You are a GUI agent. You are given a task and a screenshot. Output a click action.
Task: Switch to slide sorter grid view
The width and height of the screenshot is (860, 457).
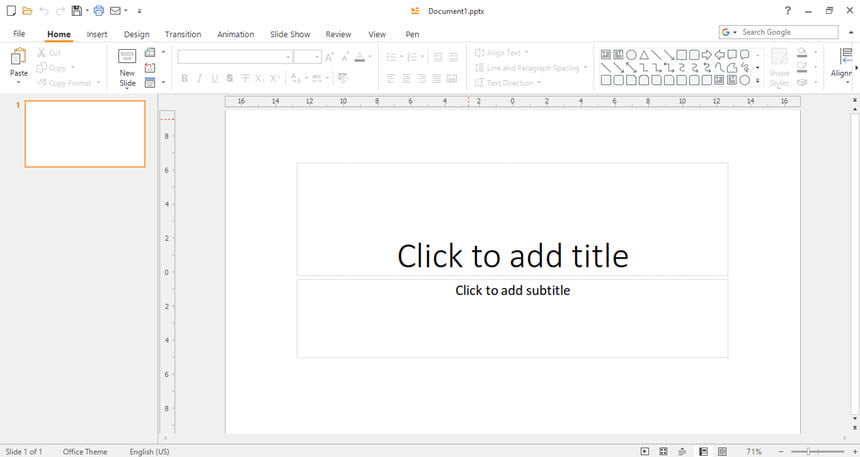tap(663, 452)
